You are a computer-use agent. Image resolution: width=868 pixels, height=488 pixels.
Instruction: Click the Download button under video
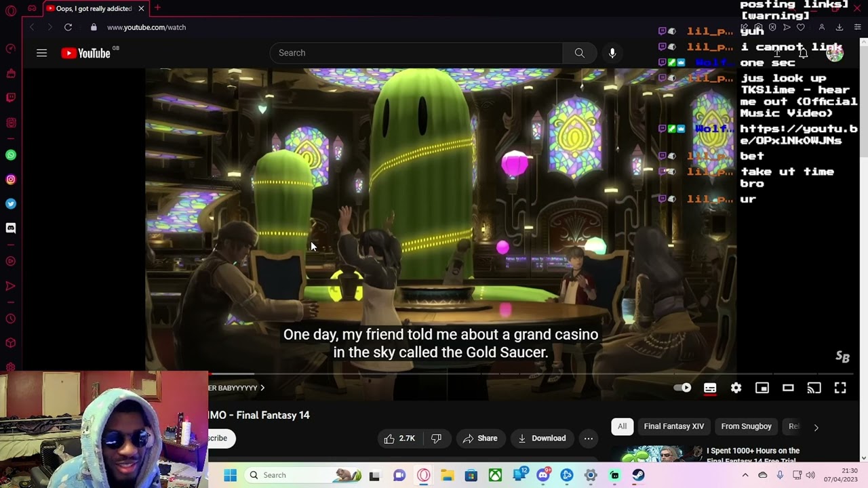click(542, 439)
